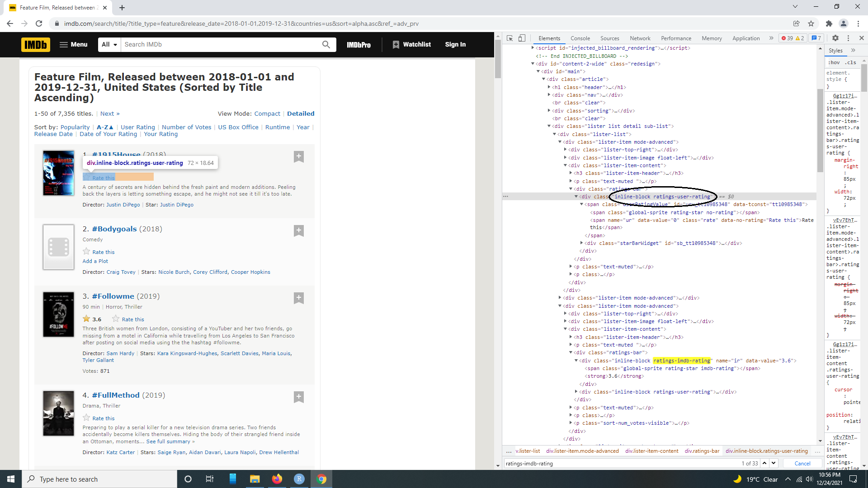This screenshot has height=488, width=868.
Task: Reload the page
Action: pyautogui.click(x=39, y=23)
